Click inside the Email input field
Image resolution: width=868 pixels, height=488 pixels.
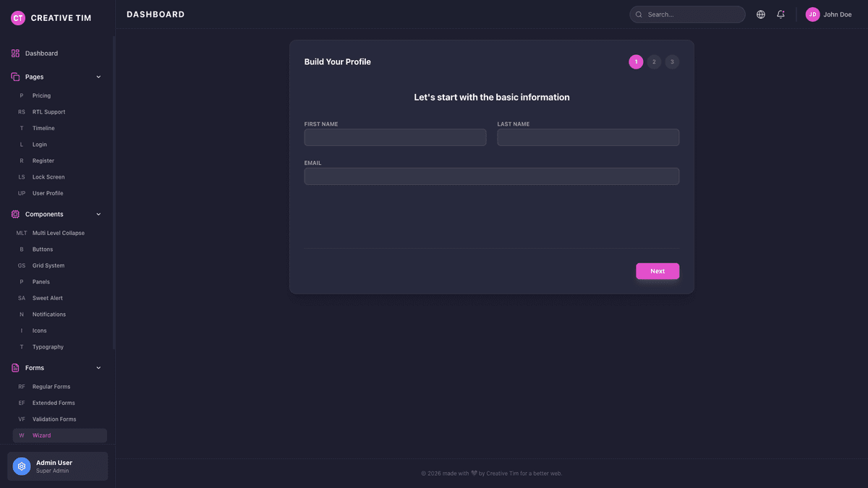click(492, 176)
